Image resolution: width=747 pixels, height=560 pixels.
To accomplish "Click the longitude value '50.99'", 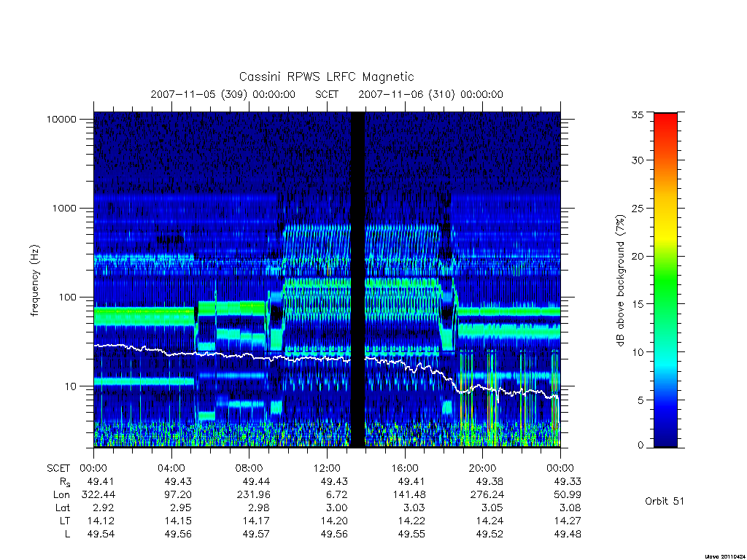I will click(568, 495).
